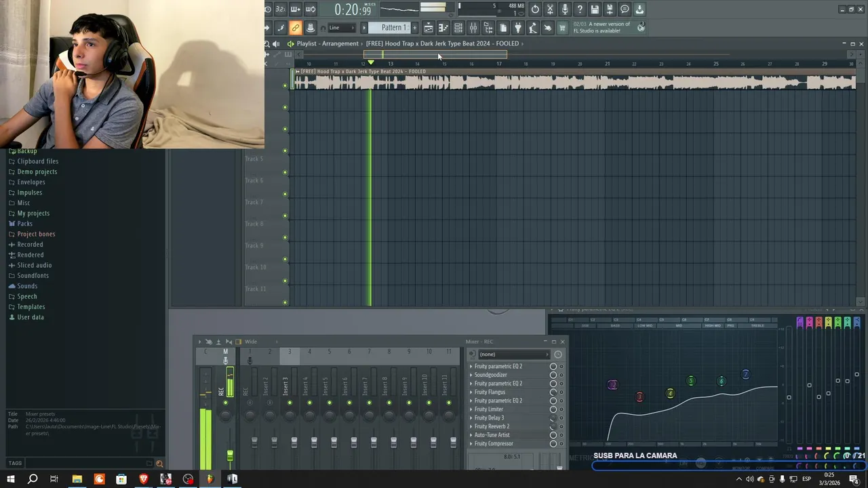Toggle the link/multi-link to controllers icon
Image resolution: width=868 pixels, height=488 pixels.
coord(295,28)
